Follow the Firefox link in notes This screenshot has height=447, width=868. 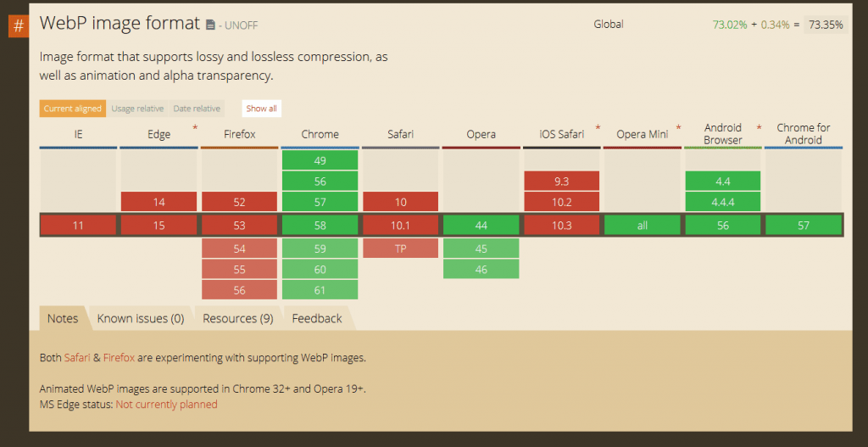120,358
